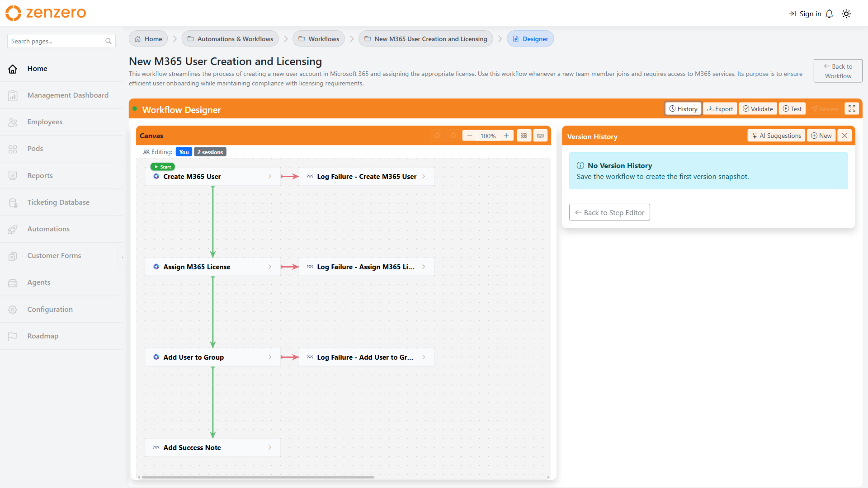Click the Add Success Note step icon
868x488 pixels.
click(156, 447)
